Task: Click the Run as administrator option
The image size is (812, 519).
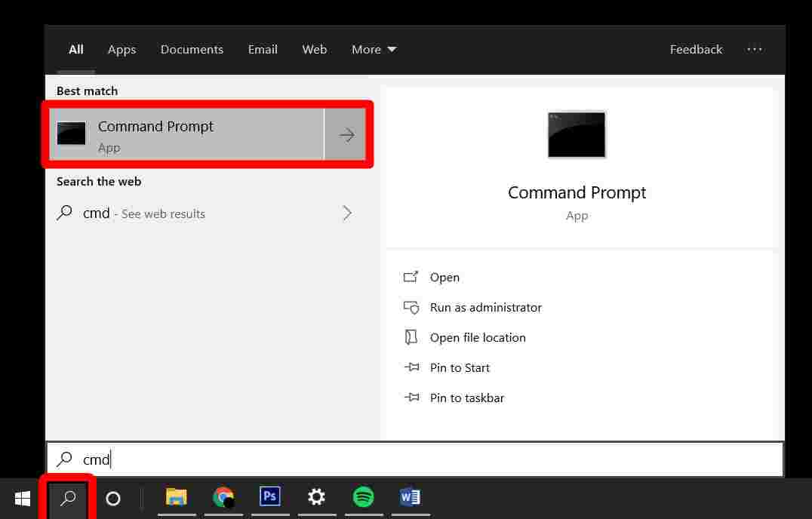Action: coord(485,307)
